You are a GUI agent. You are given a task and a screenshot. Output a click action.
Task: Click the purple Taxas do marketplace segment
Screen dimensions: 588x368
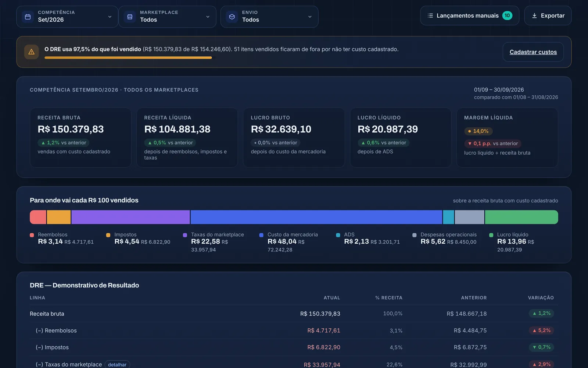(130, 217)
